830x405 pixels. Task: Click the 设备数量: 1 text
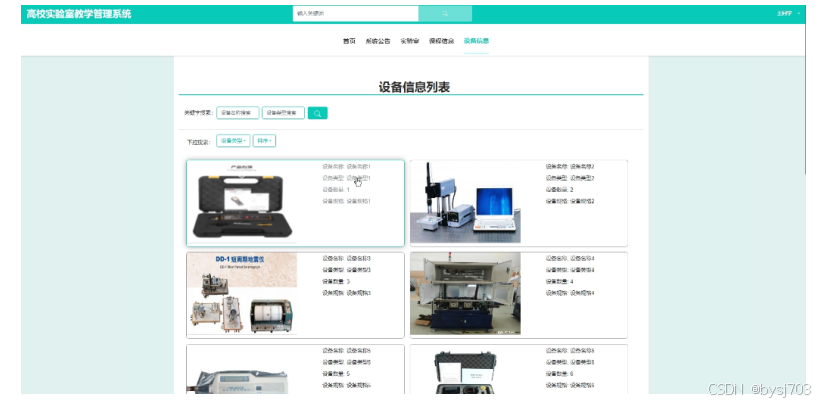(x=336, y=190)
